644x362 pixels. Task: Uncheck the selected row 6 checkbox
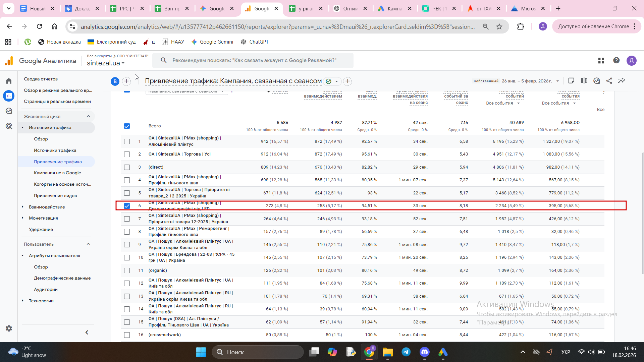coord(127,206)
